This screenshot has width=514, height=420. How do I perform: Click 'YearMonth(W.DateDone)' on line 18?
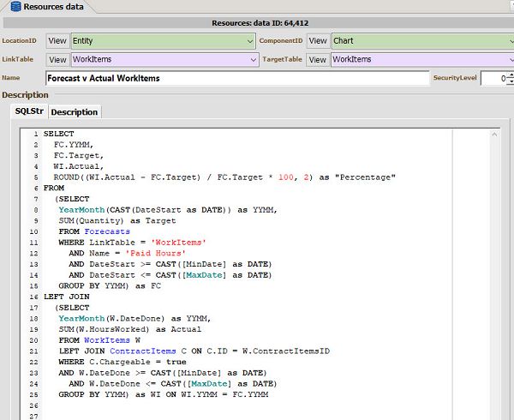111,319
